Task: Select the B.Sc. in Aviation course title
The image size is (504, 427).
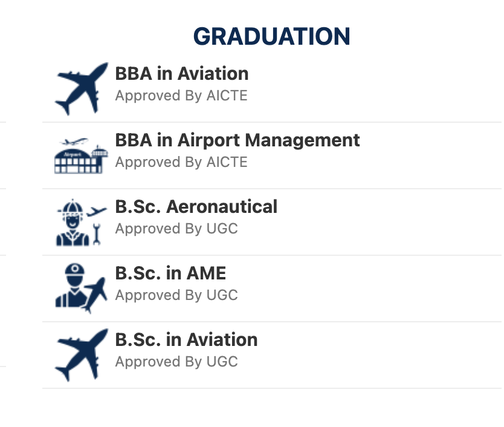Action: [x=186, y=340]
